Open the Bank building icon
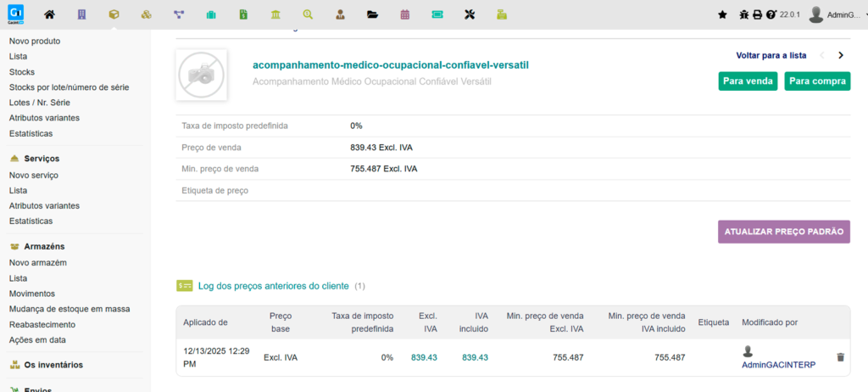The height and width of the screenshot is (392, 868). 275,14
